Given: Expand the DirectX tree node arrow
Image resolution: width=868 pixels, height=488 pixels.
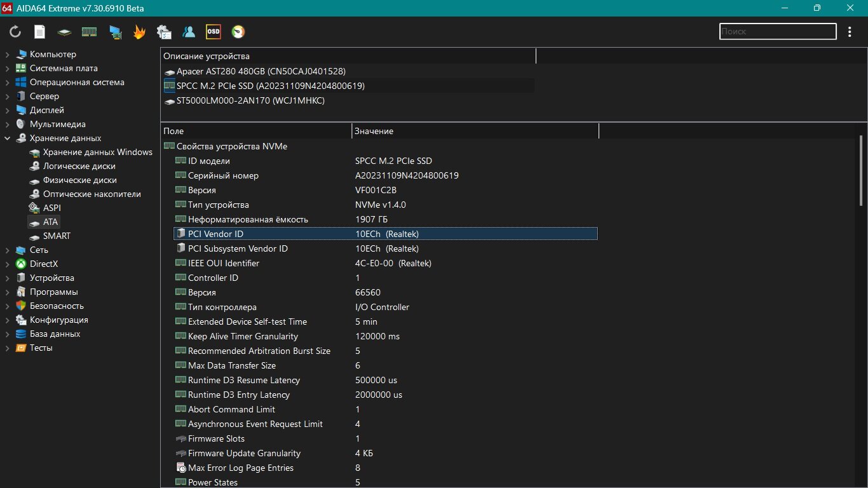Looking at the screenshot, I should click(8, 264).
